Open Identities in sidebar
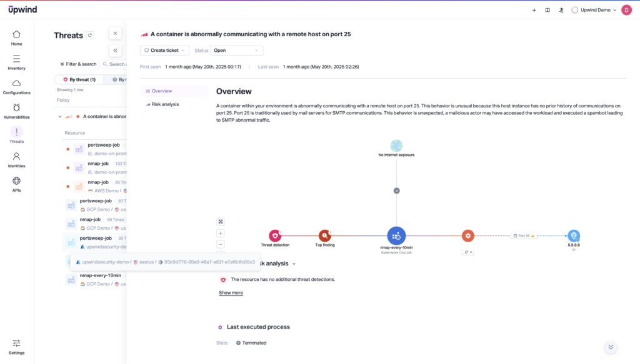The image size is (640, 364). point(16,160)
